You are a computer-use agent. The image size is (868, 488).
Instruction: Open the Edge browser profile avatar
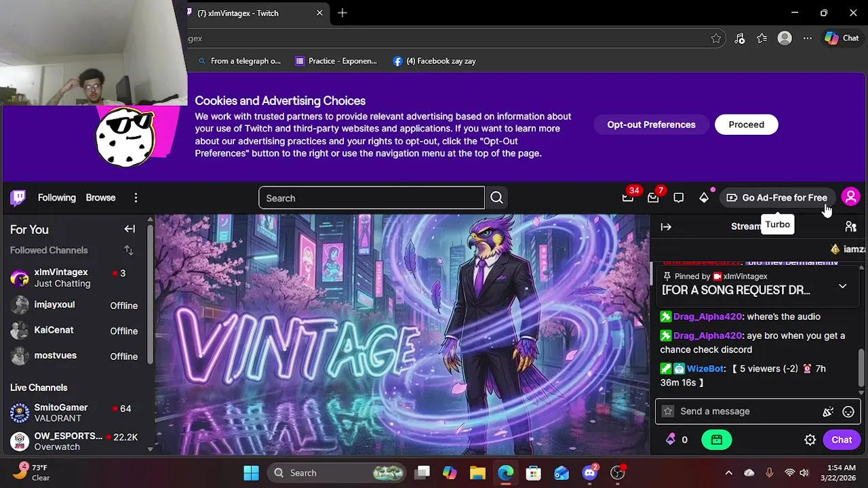[785, 39]
